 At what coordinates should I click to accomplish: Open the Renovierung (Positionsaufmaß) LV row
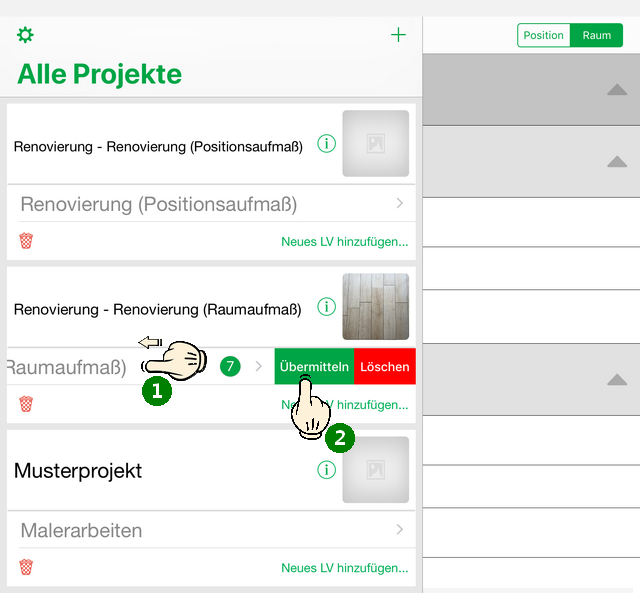[x=210, y=204]
